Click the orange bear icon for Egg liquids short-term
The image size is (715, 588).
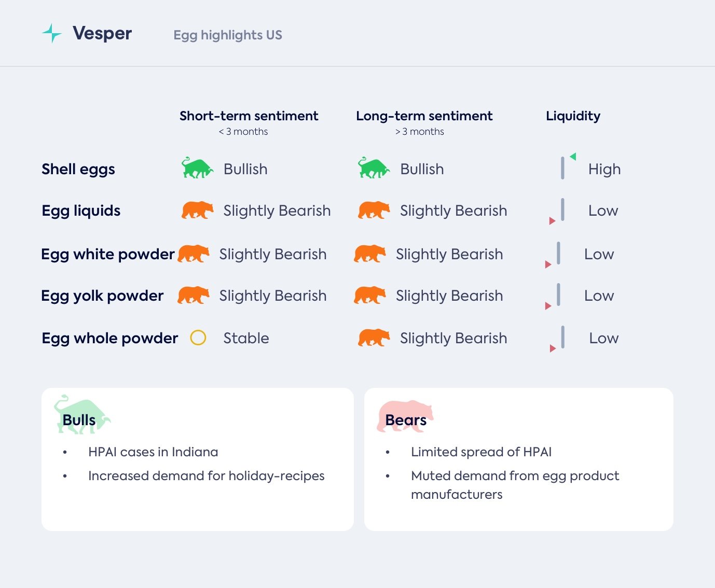(197, 210)
